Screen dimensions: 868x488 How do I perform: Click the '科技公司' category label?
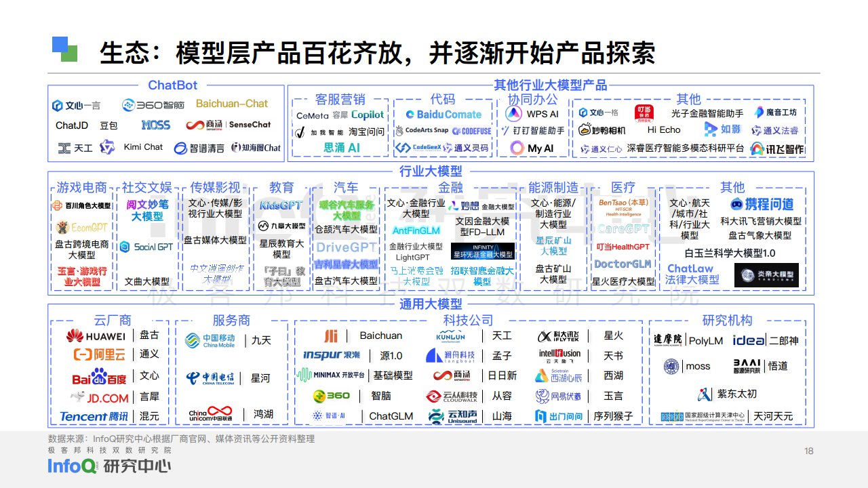468,320
